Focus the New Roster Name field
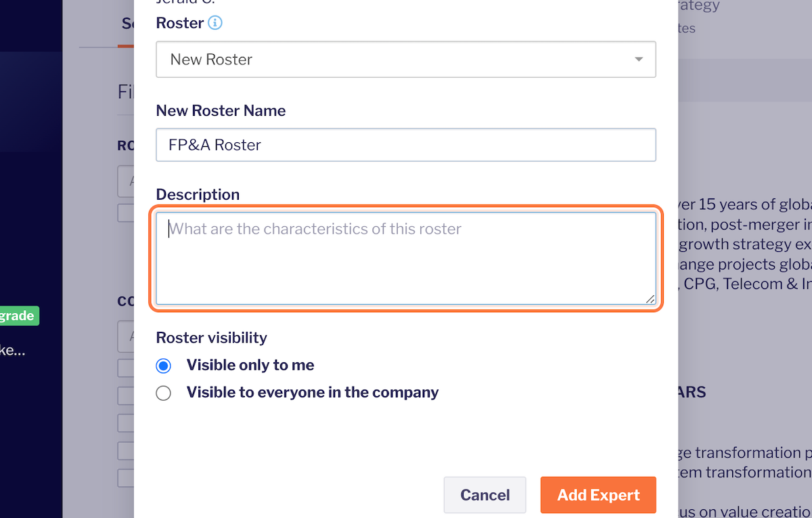This screenshot has height=518, width=812. tap(405, 145)
